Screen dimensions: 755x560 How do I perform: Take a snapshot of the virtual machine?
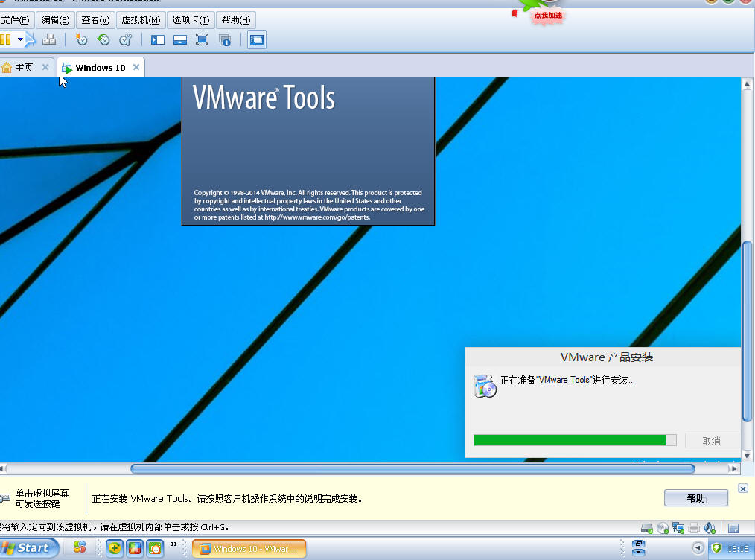(x=81, y=39)
